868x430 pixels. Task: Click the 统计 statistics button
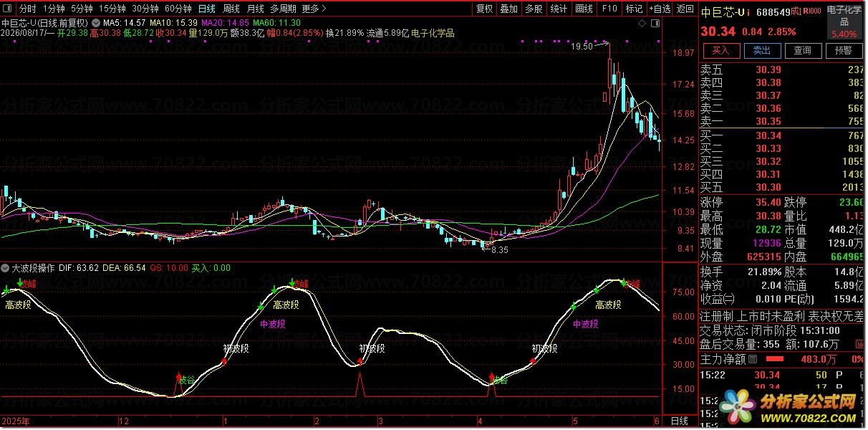click(559, 9)
